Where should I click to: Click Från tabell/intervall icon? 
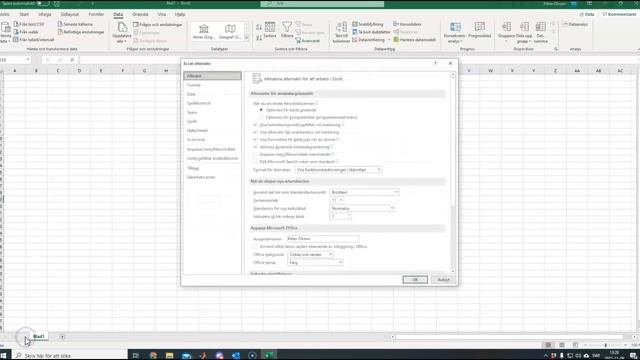click(x=16, y=40)
